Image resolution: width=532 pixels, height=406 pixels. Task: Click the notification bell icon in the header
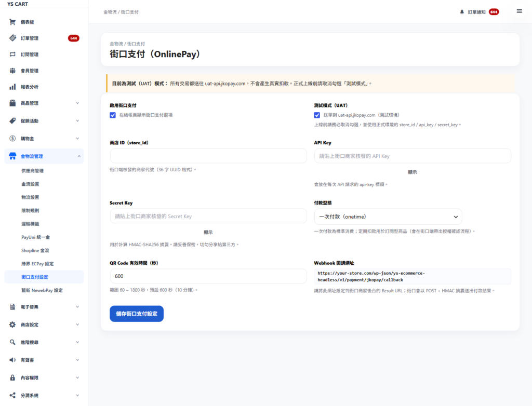pos(462,12)
